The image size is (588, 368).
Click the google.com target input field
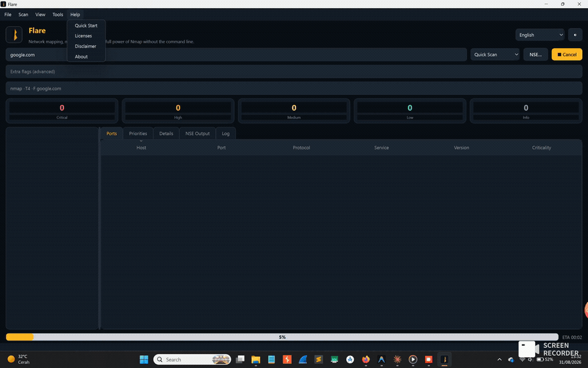[x=236, y=54]
